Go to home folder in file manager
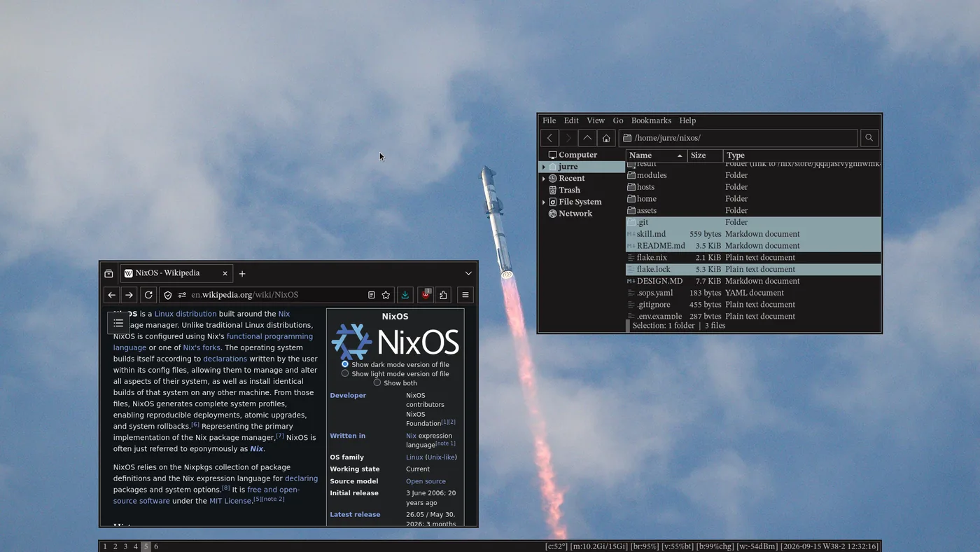980x552 pixels. click(x=606, y=138)
